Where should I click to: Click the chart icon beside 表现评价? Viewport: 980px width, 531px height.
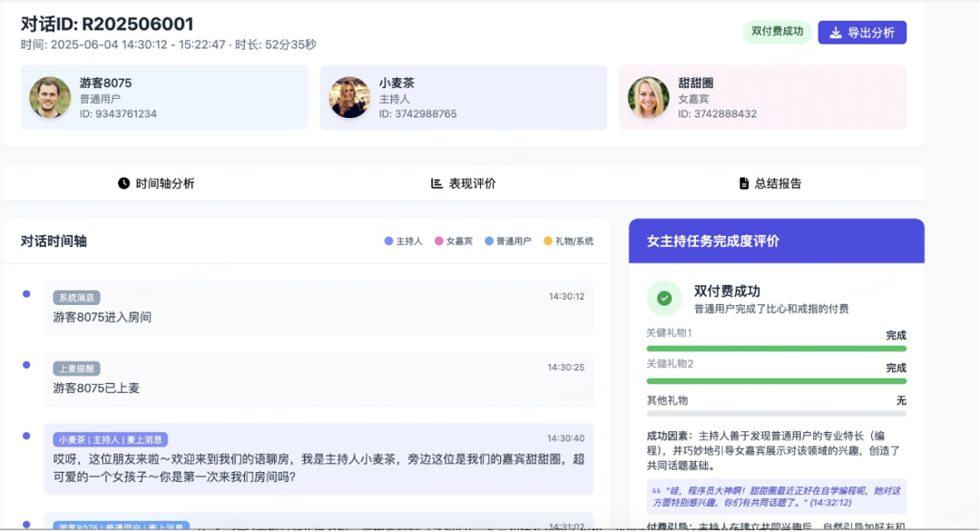coord(436,183)
